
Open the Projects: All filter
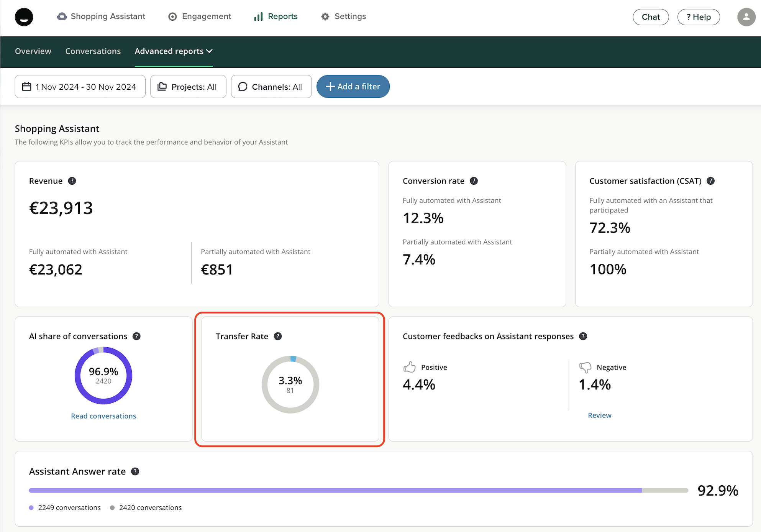click(188, 87)
